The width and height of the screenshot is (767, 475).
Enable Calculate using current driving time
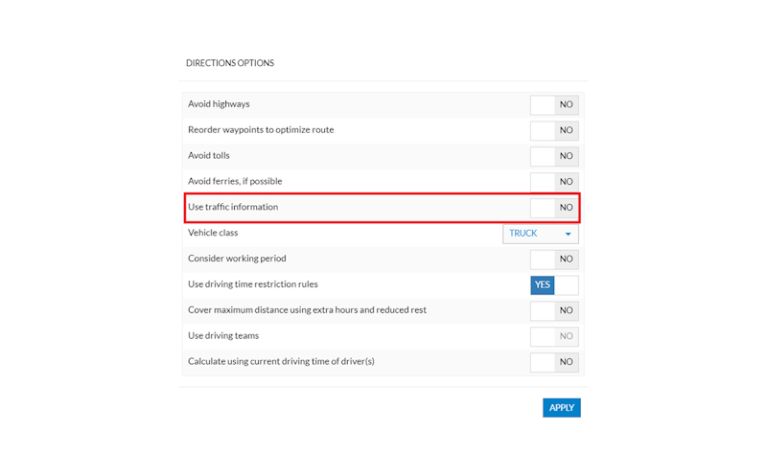tap(554, 361)
